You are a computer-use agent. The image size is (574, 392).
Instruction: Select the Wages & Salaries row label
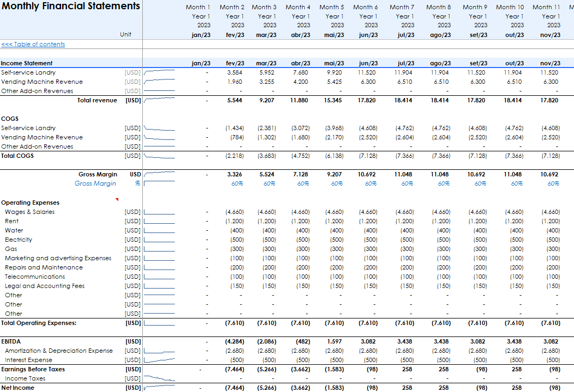click(30, 212)
